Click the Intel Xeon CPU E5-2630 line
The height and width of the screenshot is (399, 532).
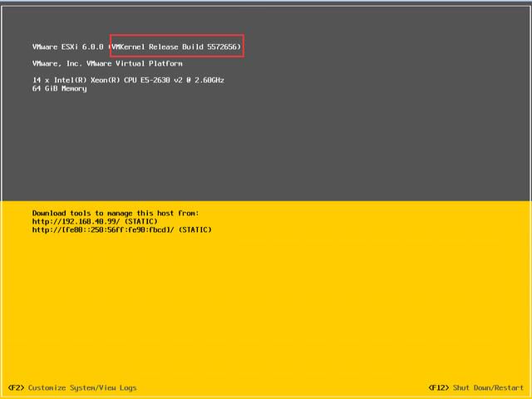(128, 80)
